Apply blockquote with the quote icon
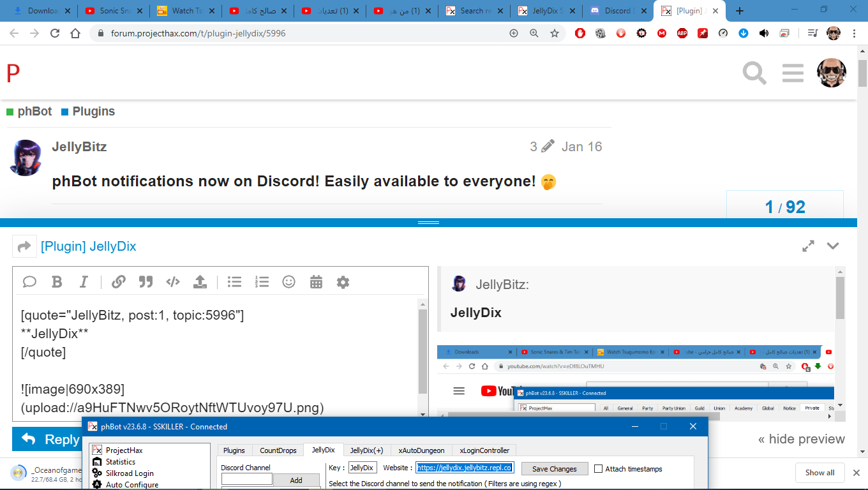Viewport: 868px width, 490px height. 146,282
